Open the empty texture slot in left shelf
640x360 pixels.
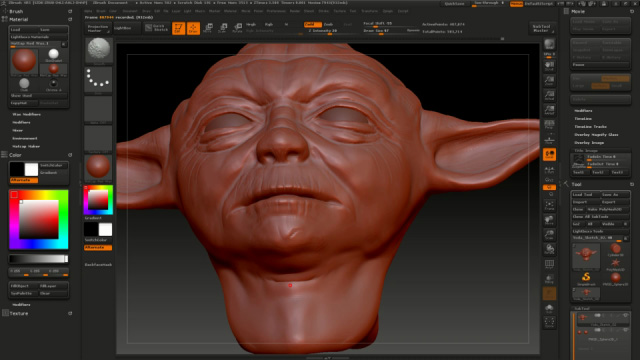coord(98,139)
